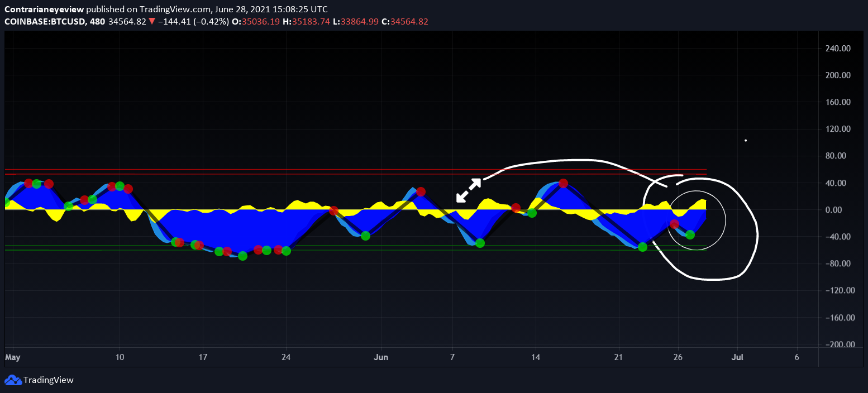Click the 21 date label on the time axis
868x393 pixels.
point(618,357)
